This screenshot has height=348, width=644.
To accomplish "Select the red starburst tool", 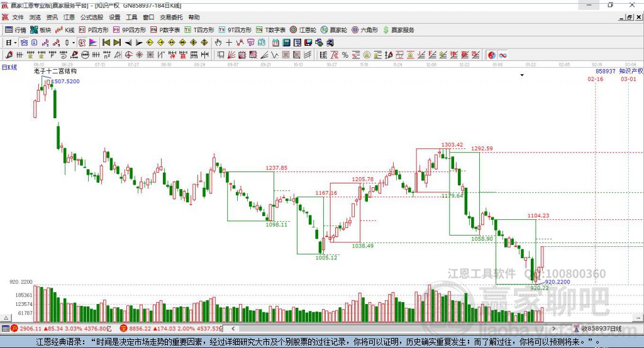I will coord(139,55).
